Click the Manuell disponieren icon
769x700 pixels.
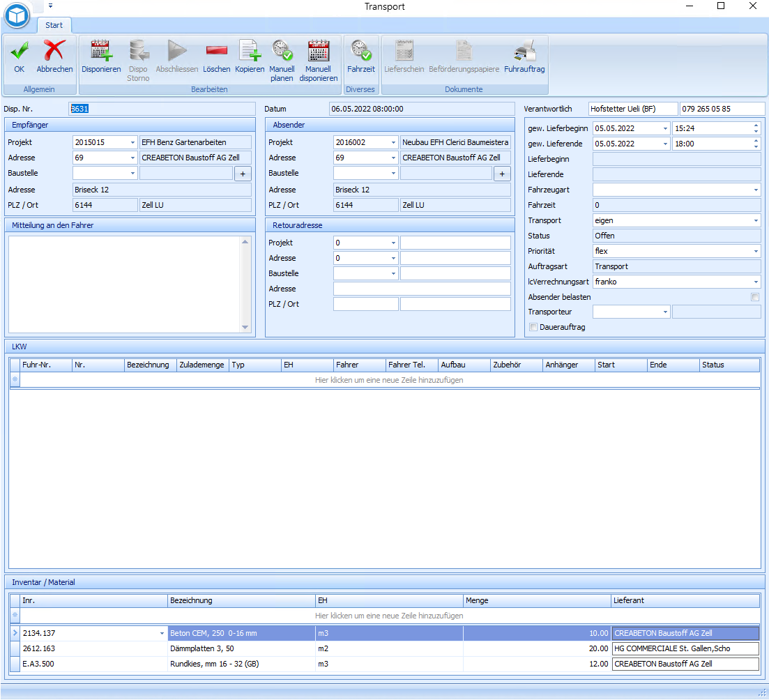[319, 52]
